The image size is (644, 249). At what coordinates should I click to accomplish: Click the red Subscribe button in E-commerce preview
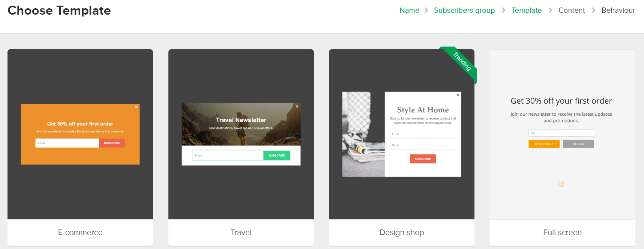click(112, 143)
